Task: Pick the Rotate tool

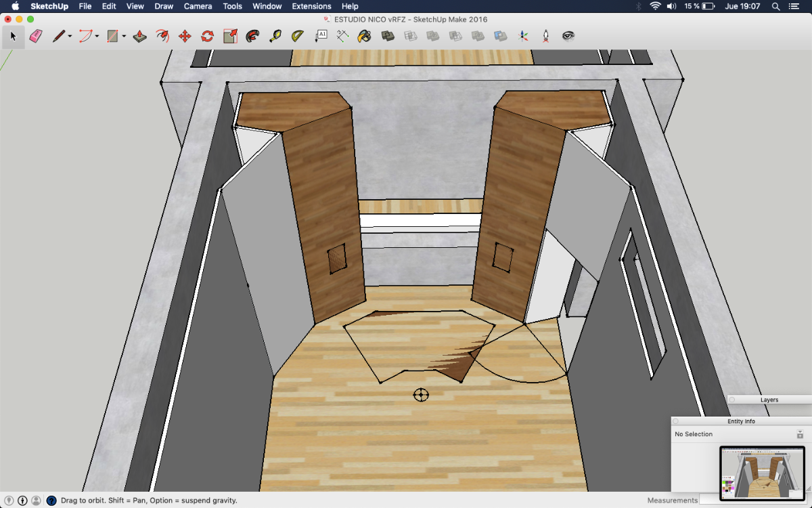Action: 208,36
